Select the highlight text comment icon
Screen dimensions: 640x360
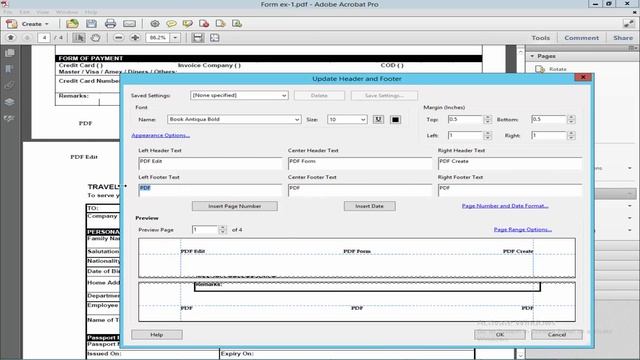[188, 24]
